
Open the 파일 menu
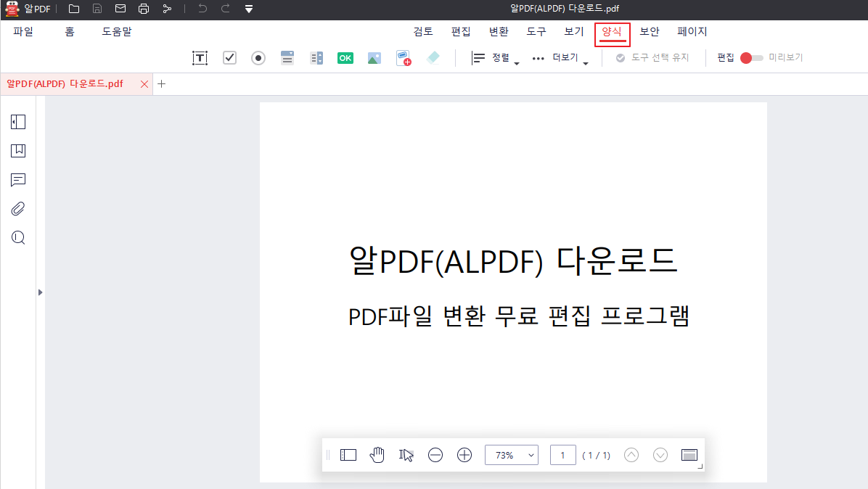click(22, 31)
